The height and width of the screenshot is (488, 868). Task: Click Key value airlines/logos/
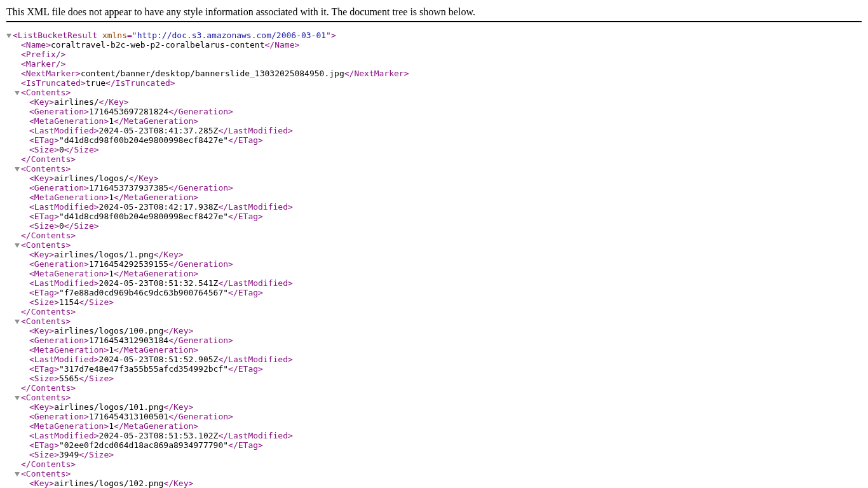click(x=91, y=179)
